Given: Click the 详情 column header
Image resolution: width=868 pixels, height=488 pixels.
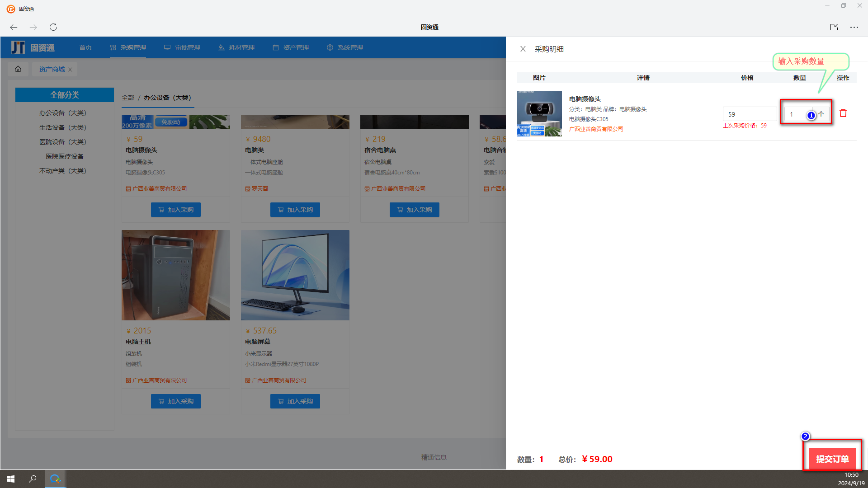Looking at the screenshot, I should click(x=643, y=78).
